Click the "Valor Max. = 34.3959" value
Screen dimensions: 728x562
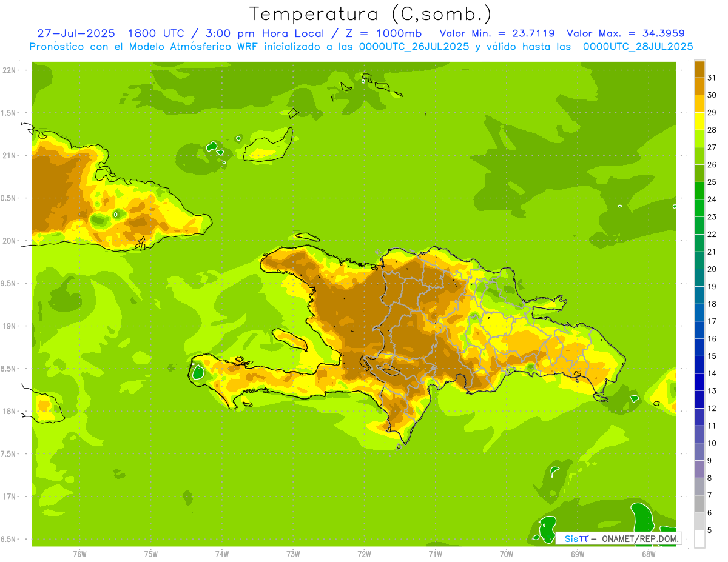tap(626, 33)
